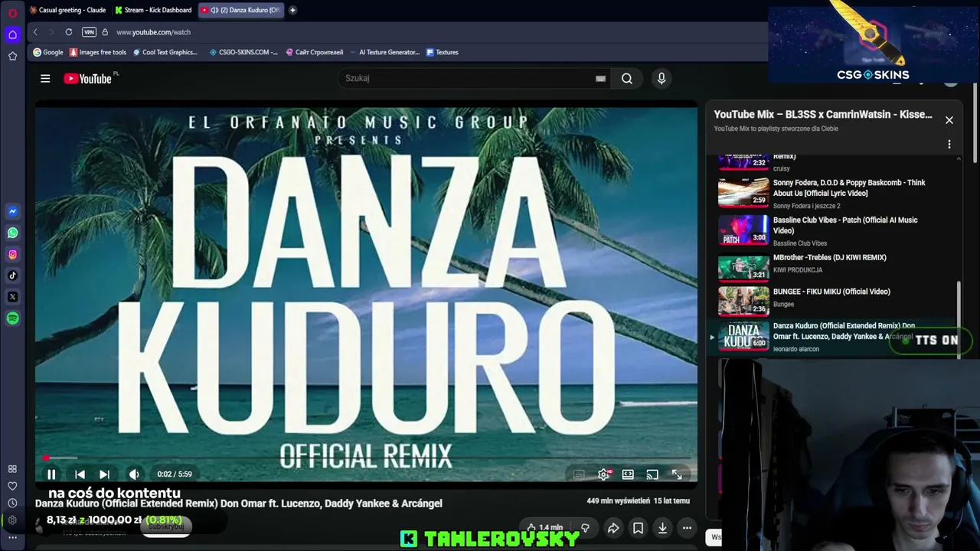Go to the YouTube home logo
The width and height of the screenshot is (980, 551).
click(87, 78)
